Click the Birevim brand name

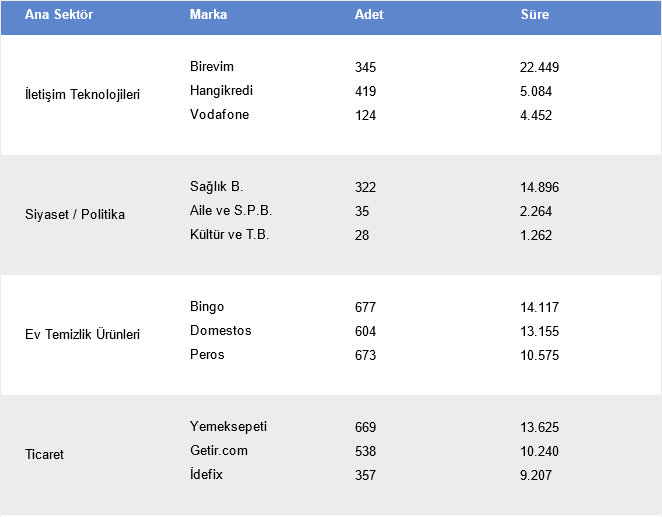coord(211,67)
